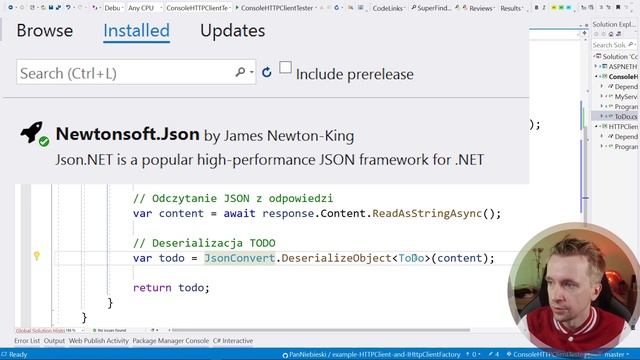Open PanNiebieski repository in status bar
The height and width of the screenshot is (360, 640).
pos(371,354)
